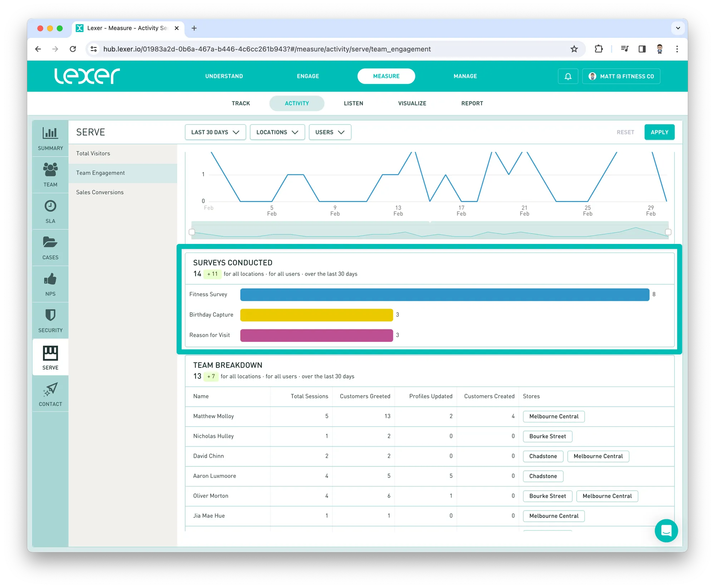Click the notification bell icon

click(568, 76)
